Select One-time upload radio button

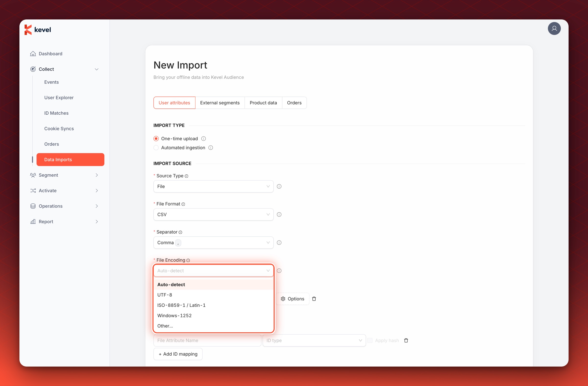click(x=156, y=139)
